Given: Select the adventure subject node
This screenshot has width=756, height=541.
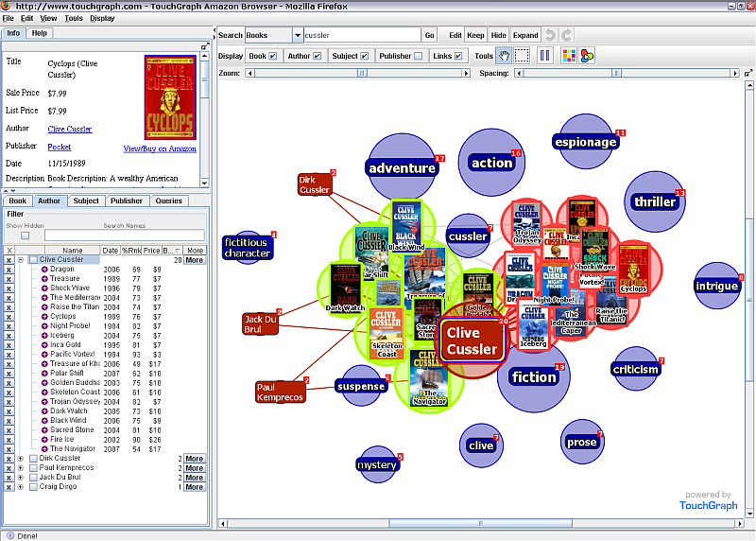Looking at the screenshot, I should tap(403, 168).
